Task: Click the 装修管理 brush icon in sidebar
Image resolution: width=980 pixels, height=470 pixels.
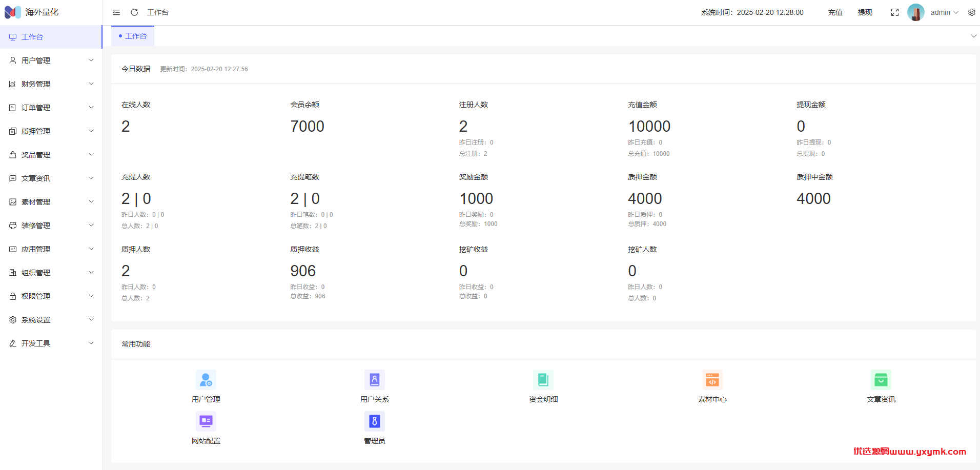Action: 13,226
